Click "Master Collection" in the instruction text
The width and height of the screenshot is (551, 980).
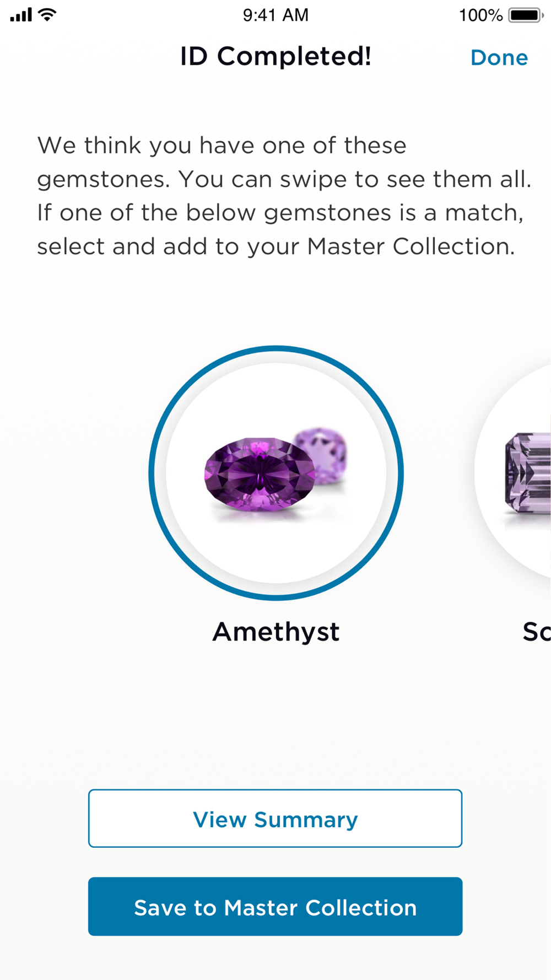click(411, 246)
